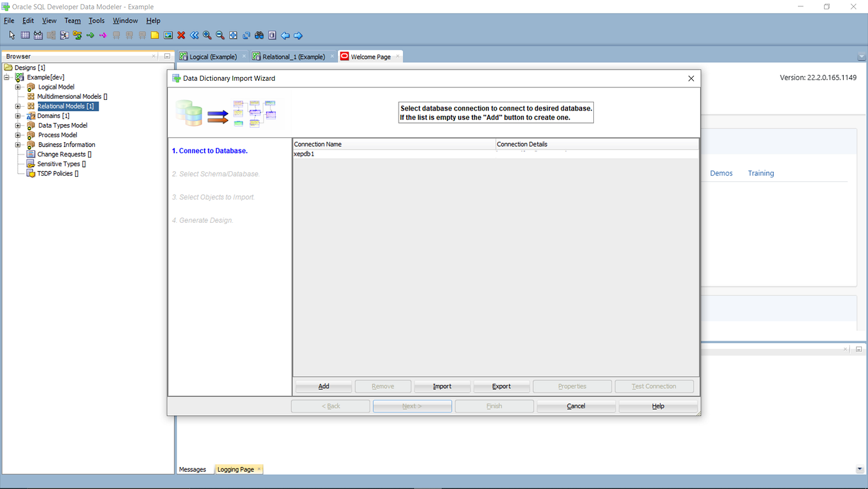Click the red X Delete icon
868x489 pixels.
181,35
